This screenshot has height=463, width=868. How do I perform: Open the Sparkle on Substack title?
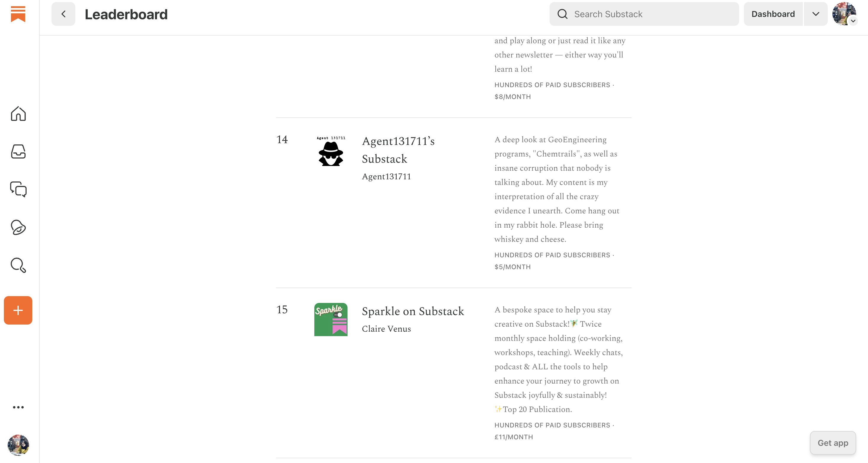413,311
